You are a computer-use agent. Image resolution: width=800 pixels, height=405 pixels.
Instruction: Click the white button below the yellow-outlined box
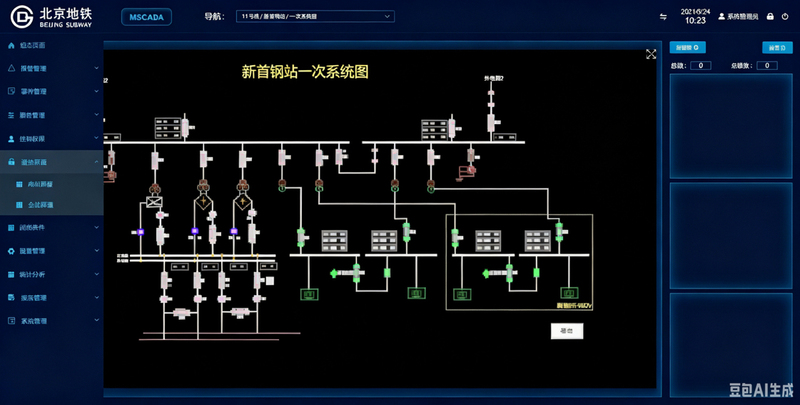click(567, 331)
